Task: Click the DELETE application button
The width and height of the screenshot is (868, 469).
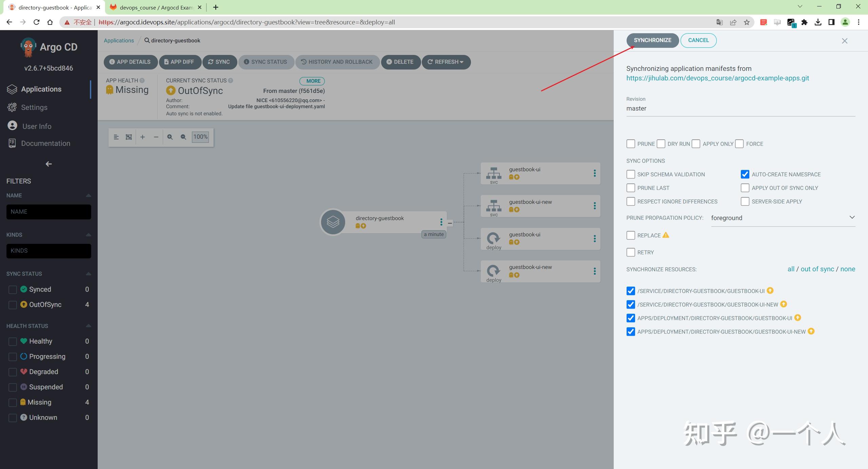Action: pos(401,62)
